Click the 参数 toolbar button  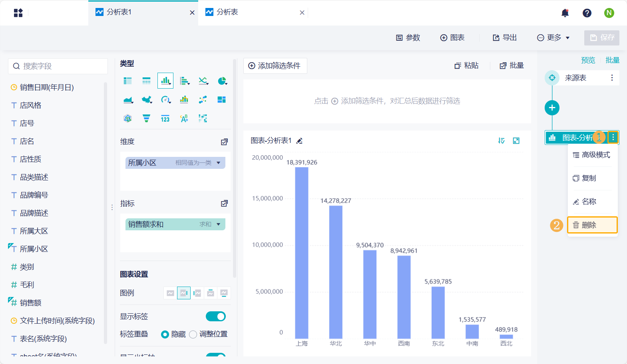pyautogui.click(x=408, y=38)
